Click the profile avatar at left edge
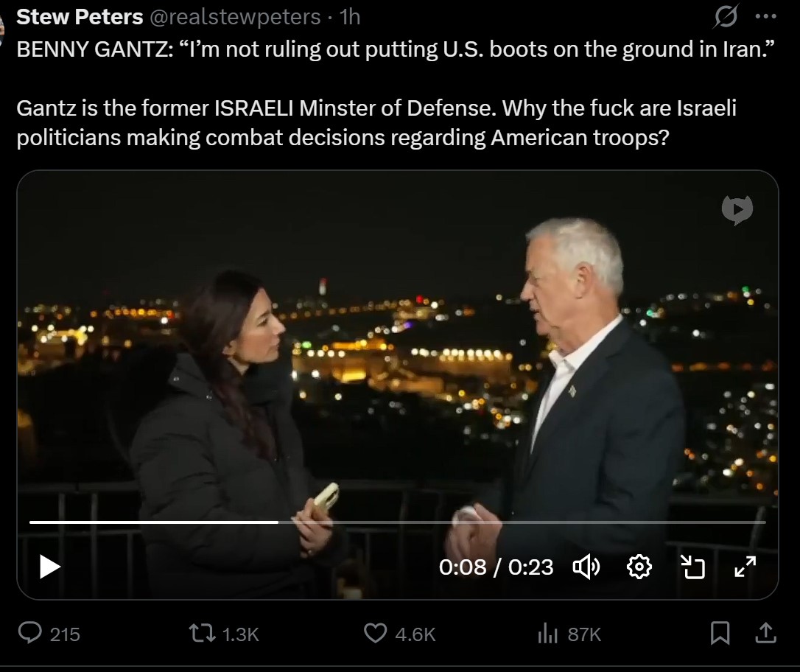 pyautogui.click(x=2, y=28)
